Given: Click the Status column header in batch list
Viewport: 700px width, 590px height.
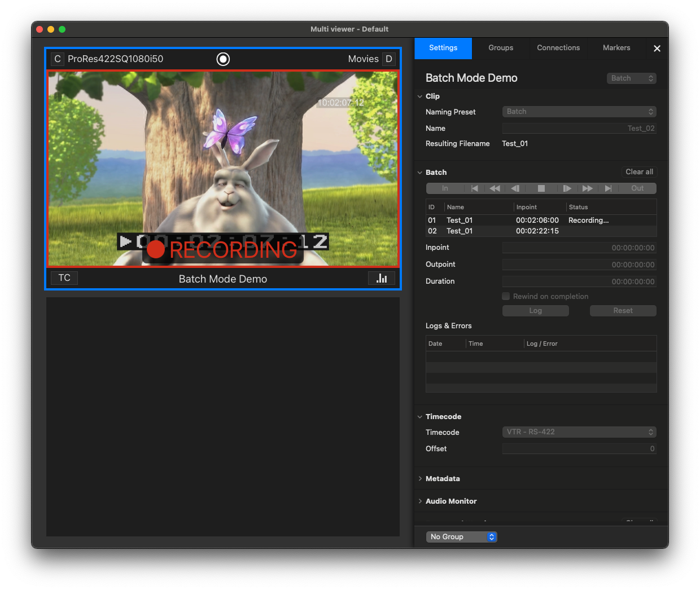Looking at the screenshot, I should click(x=611, y=207).
